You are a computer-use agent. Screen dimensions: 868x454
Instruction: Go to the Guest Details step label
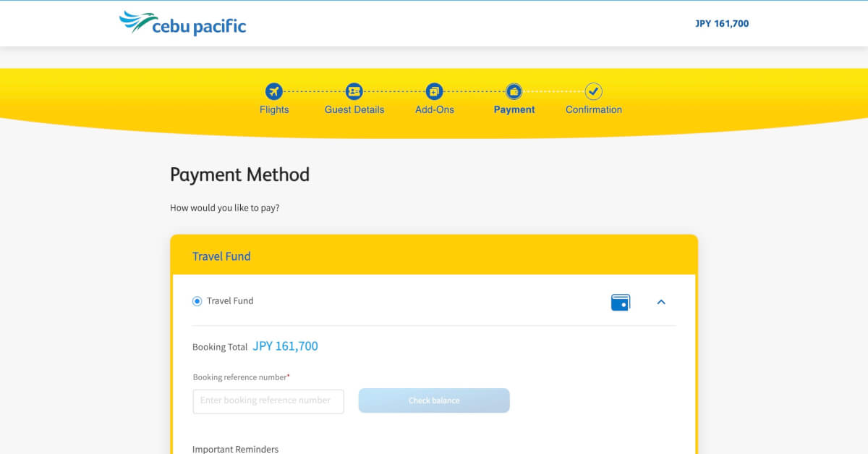pos(354,110)
